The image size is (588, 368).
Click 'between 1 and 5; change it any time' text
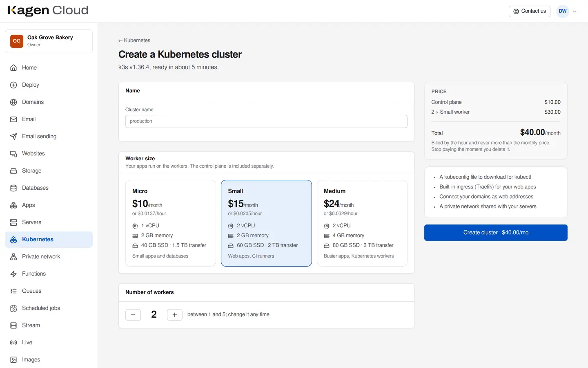point(228,314)
